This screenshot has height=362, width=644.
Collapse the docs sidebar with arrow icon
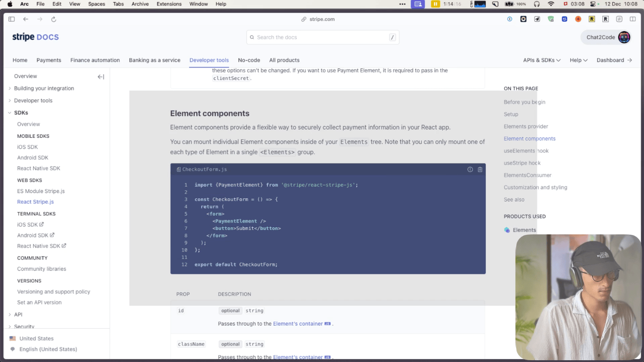coord(101,77)
